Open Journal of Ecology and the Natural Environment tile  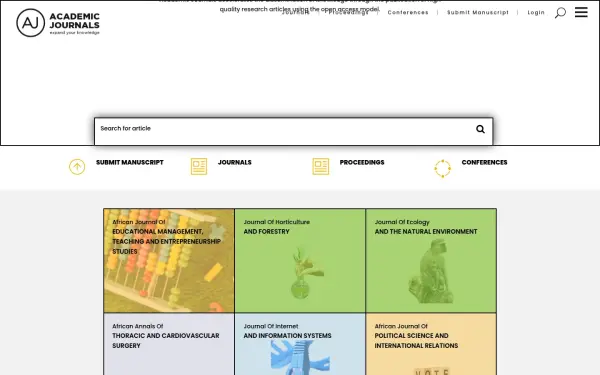[x=431, y=261]
